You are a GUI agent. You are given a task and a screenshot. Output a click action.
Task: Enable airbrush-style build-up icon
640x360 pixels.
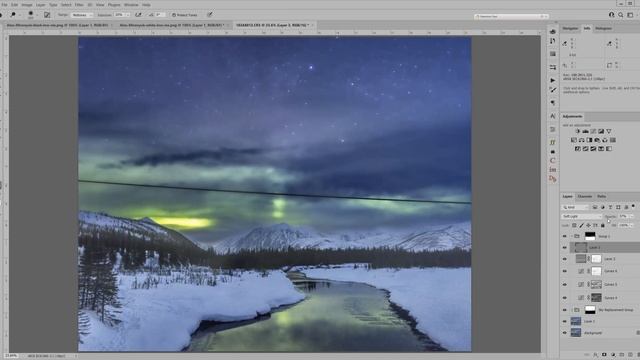pyautogui.click(x=138, y=15)
